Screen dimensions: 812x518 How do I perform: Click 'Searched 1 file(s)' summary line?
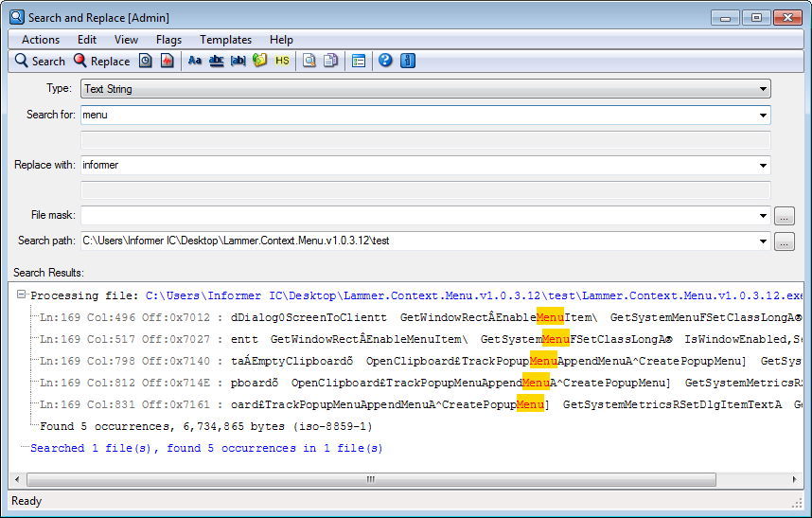click(206, 448)
